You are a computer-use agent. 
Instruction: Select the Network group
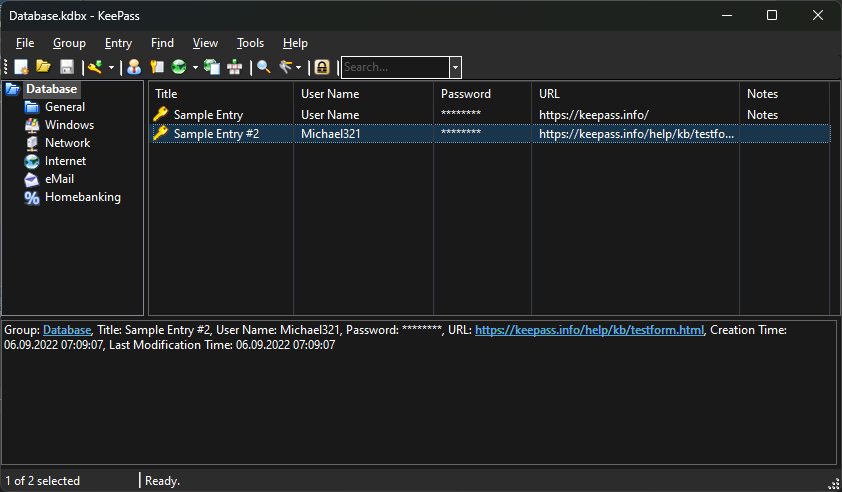point(67,143)
